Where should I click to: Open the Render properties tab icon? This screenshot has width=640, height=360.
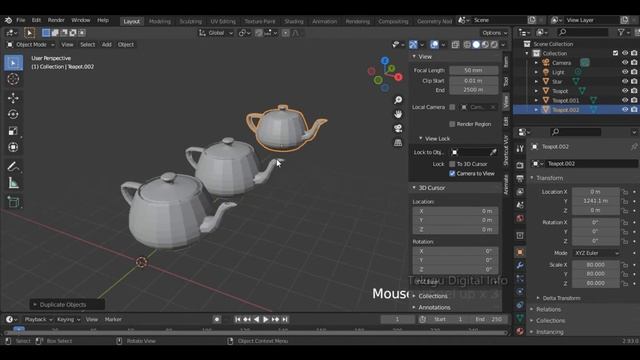pyautogui.click(x=520, y=165)
